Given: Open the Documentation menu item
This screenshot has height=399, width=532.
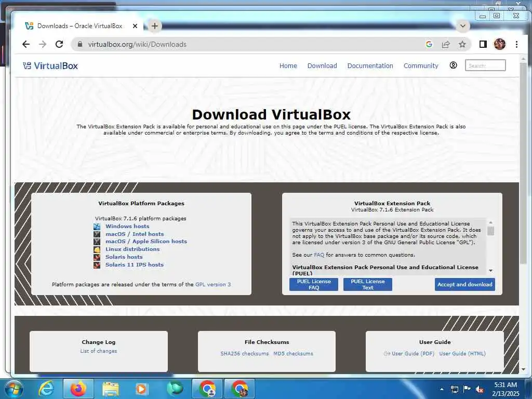Looking at the screenshot, I should click(370, 65).
